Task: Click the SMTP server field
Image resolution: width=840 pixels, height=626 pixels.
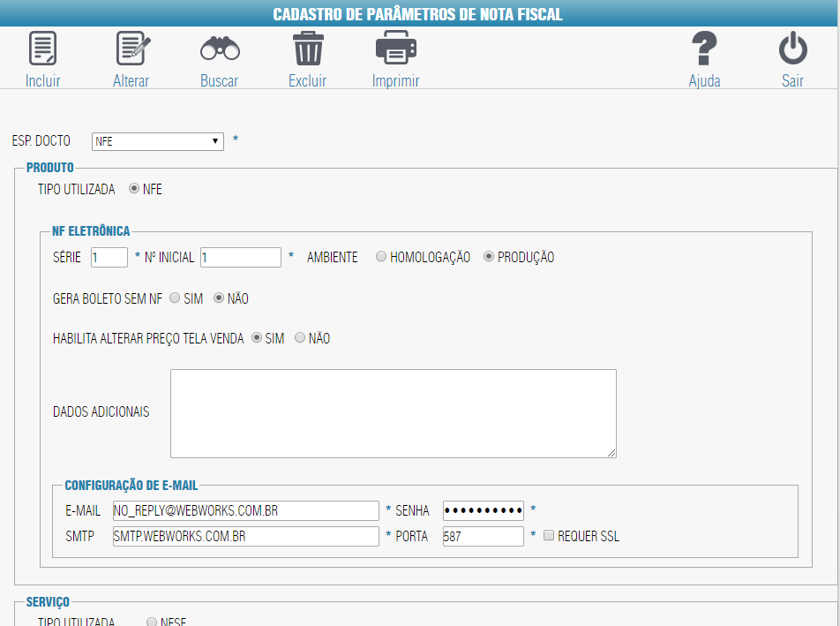Action: point(246,537)
